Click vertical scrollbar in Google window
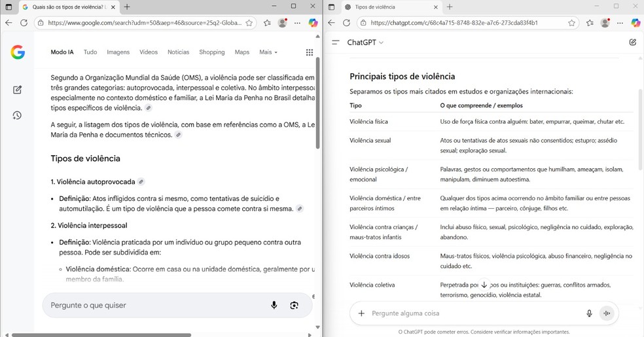Viewport: 644px width, 337px height. pyautogui.click(x=317, y=103)
